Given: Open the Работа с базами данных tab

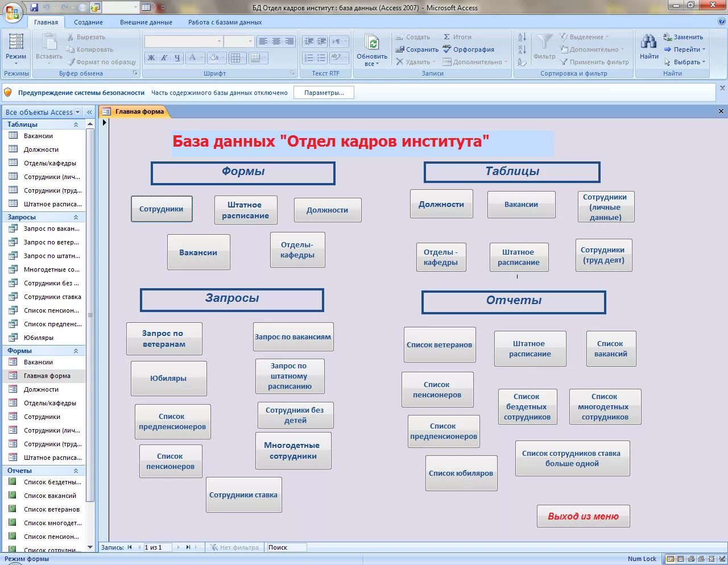Looking at the screenshot, I should (x=225, y=22).
